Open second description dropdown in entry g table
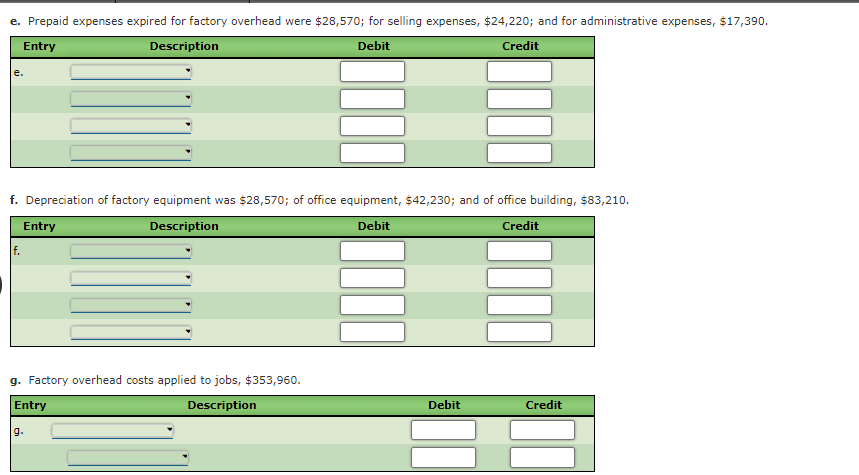Screen dimensions: 859x475 click(x=128, y=457)
